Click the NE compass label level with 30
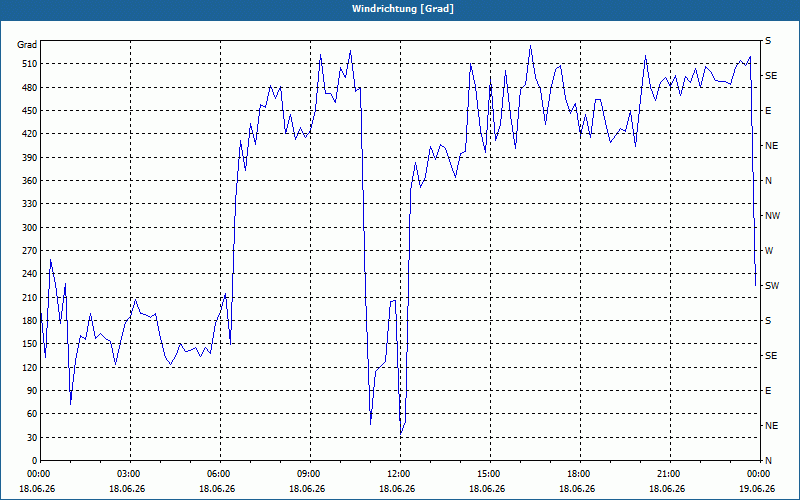This screenshot has width=800, height=500. click(x=771, y=426)
